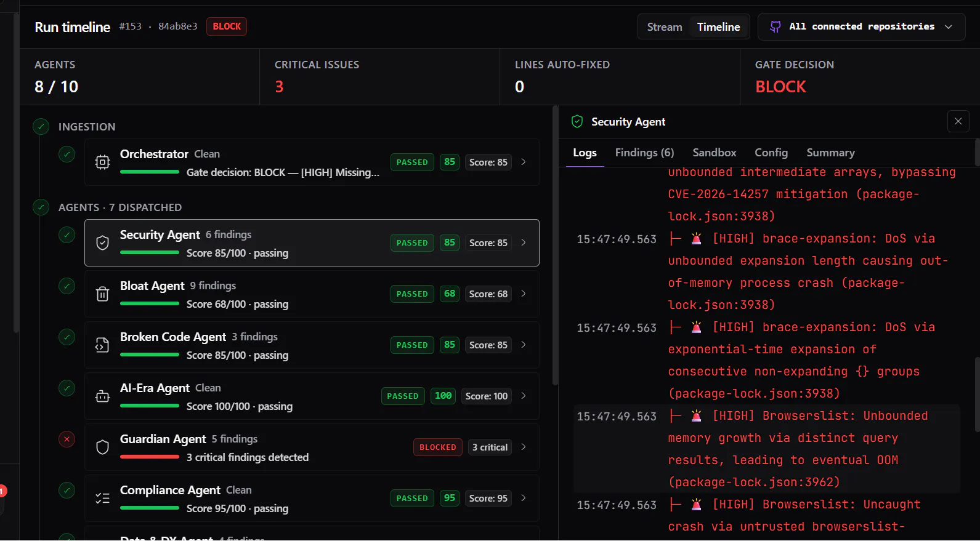Image resolution: width=980 pixels, height=541 pixels.
Task: Click the logs panel vertical scrollbar
Action: (977, 394)
